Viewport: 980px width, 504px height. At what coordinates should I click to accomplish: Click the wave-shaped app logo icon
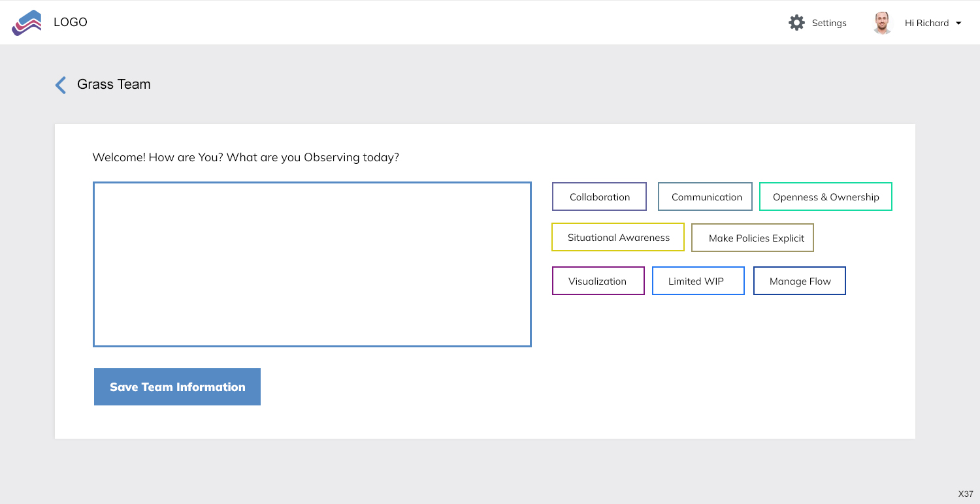27,23
